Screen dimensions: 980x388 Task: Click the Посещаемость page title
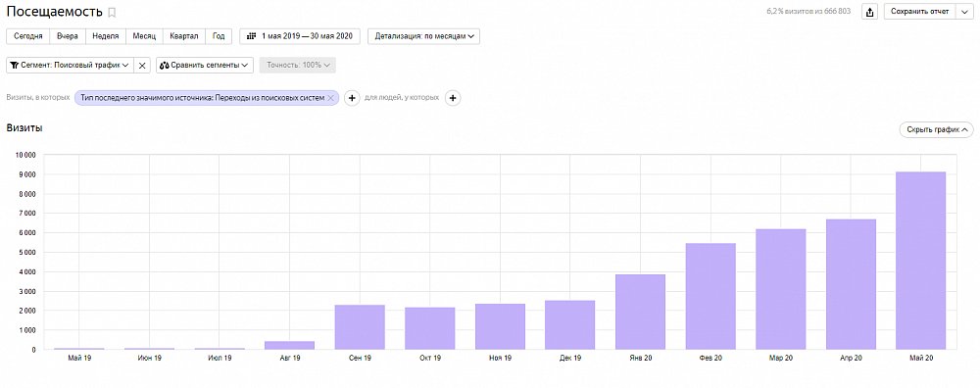click(54, 12)
